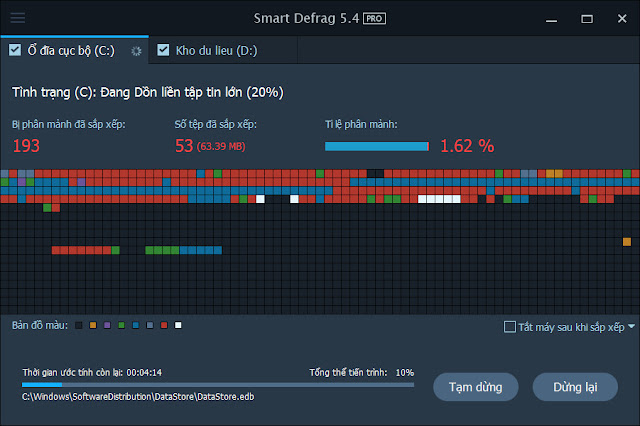This screenshot has height=426, width=640.
Task: Click the overall progress value 10%
Action: click(x=404, y=373)
